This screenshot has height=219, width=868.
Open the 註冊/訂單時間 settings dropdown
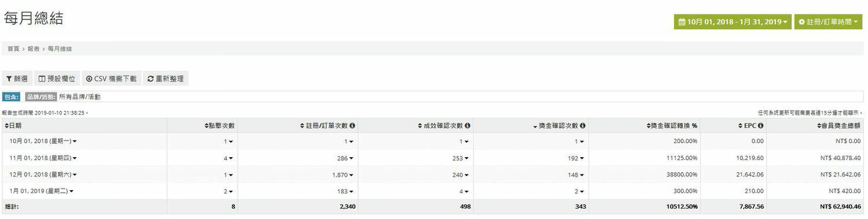[828, 22]
